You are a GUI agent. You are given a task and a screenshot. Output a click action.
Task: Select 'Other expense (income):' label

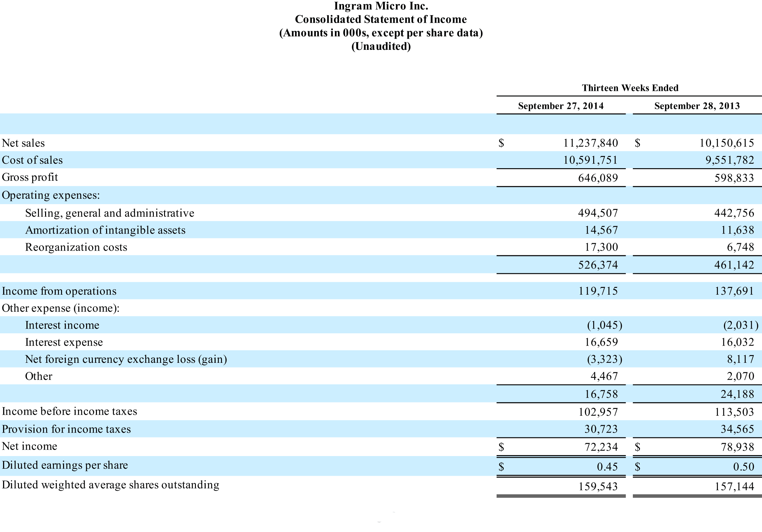tap(61, 308)
